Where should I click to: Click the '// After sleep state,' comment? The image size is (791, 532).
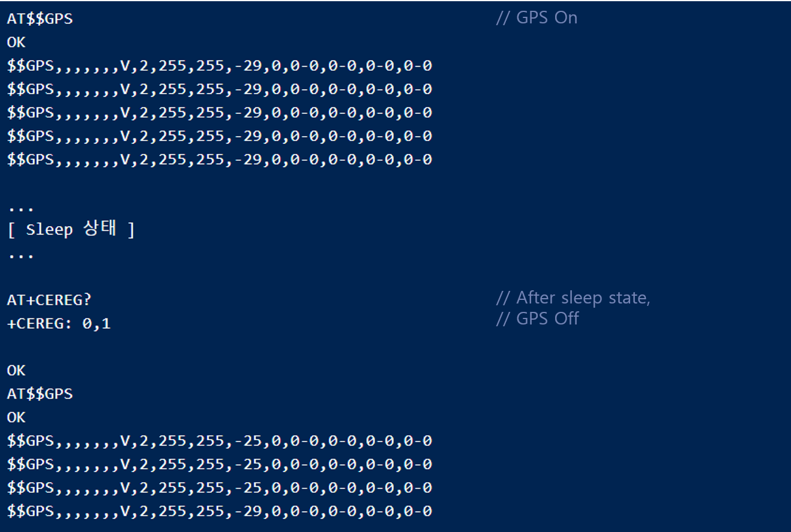coord(573,297)
